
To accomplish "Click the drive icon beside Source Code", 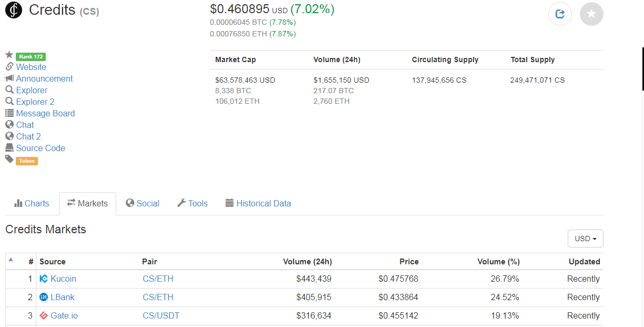I will (9, 148).
